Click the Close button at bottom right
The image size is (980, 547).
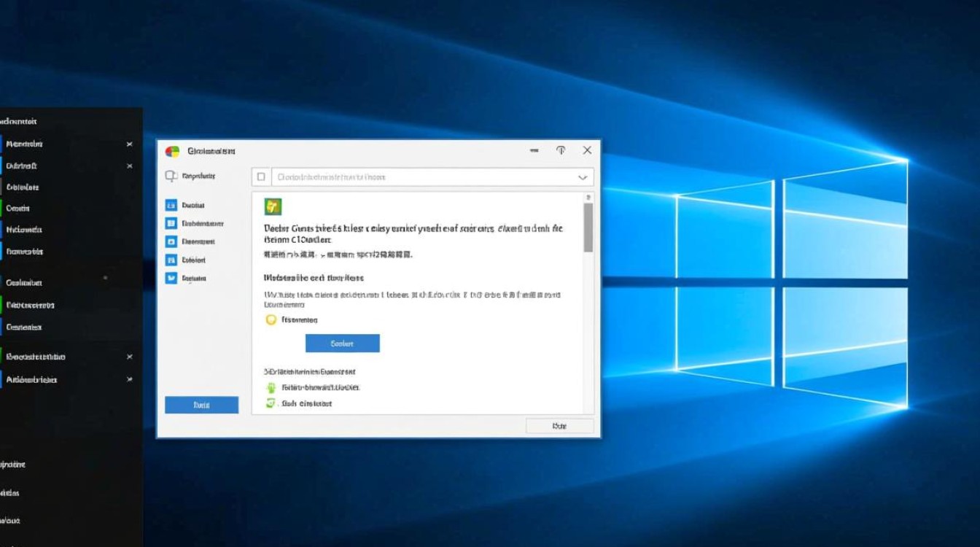click(x=559, y=425)
